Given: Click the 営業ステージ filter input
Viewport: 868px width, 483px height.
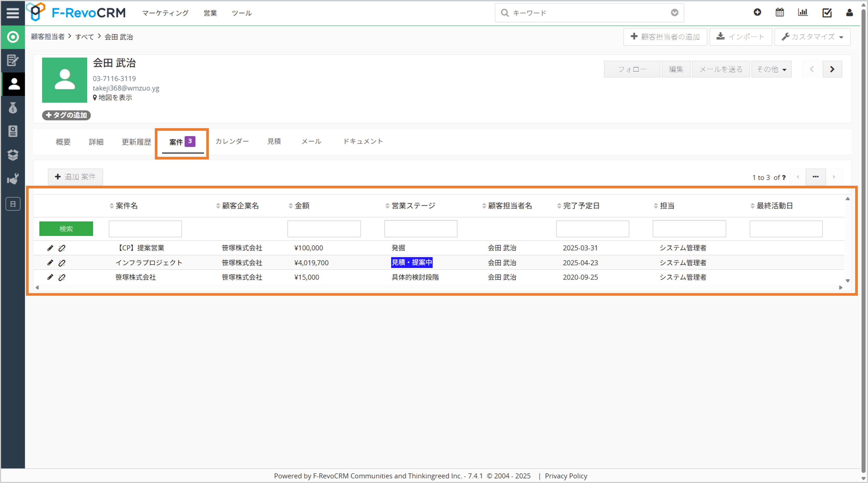Looking at the screenshot, I should (421, 229).
